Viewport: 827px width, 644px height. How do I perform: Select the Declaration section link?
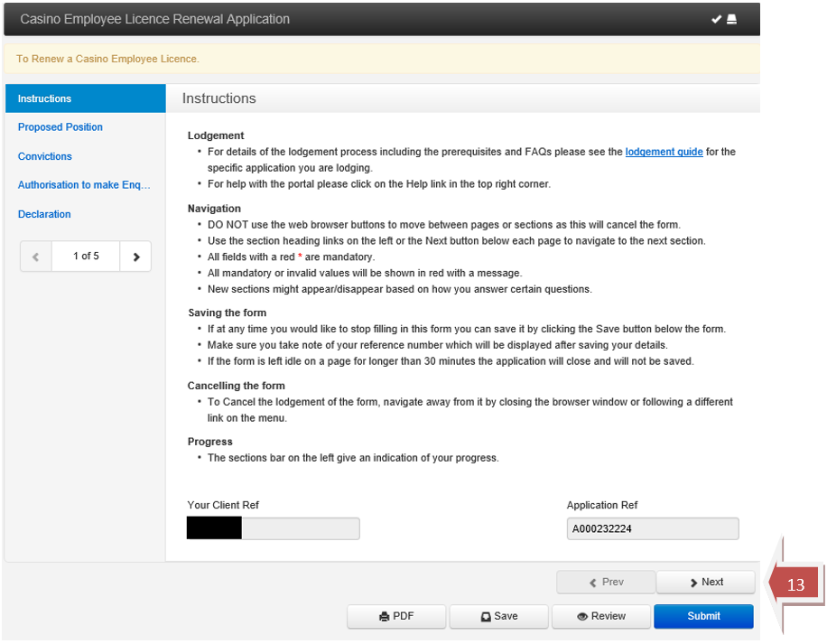coord(44,214)
